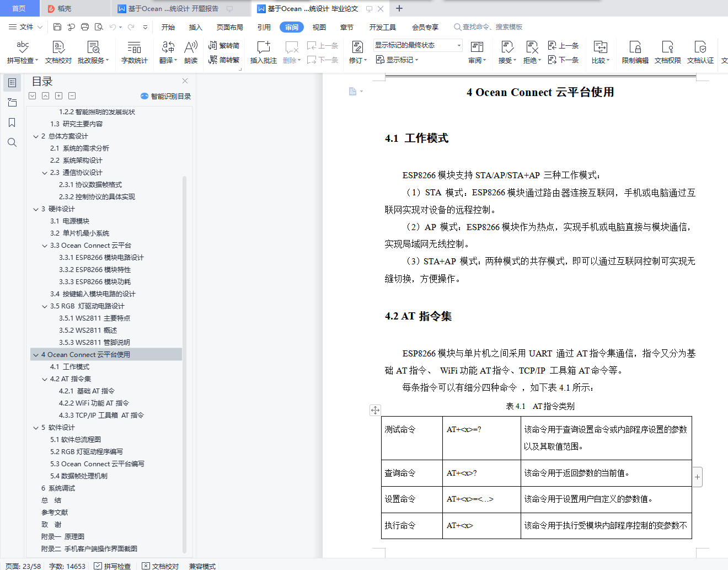
Task: Switch to the 插入 ribbon tab
Action: [195, 27]
